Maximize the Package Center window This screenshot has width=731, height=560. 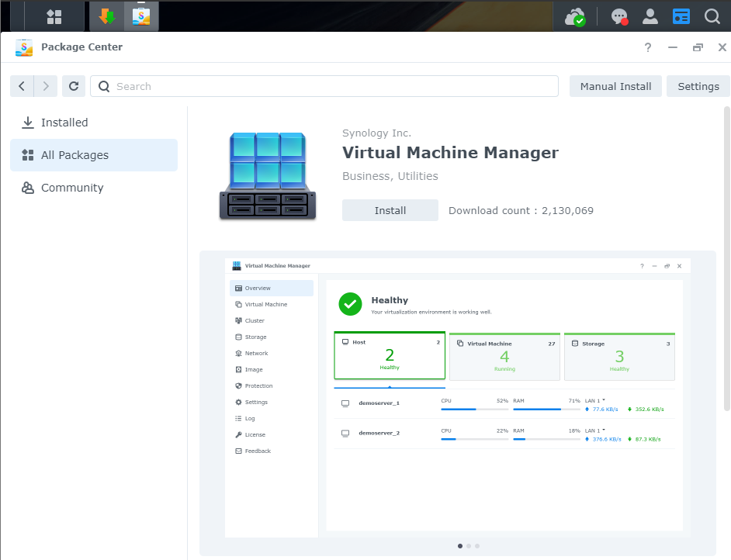[x=698, y=47]
